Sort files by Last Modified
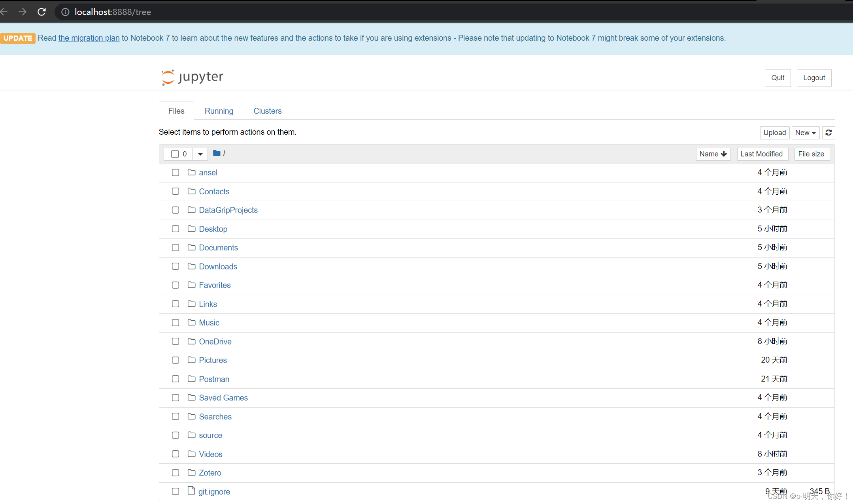Image resolution: width=853 pixels, height=504 pixels. pyautogui.click(x=761, y=154)
